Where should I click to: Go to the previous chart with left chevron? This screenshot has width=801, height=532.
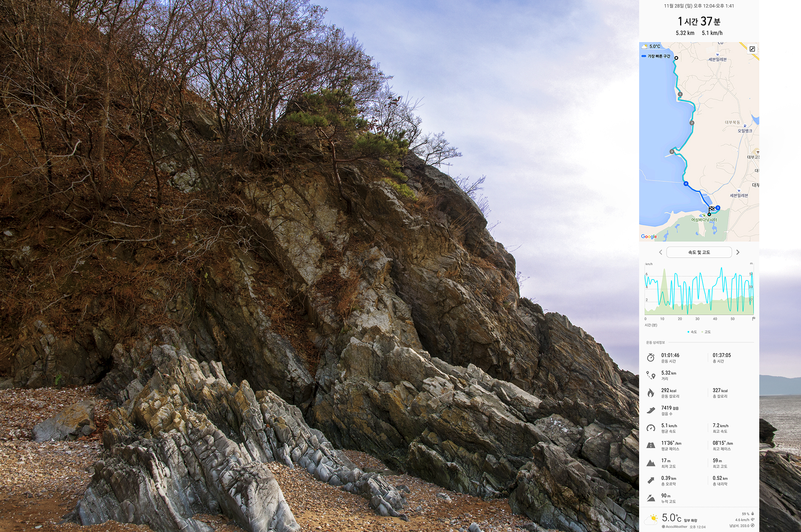660,252
